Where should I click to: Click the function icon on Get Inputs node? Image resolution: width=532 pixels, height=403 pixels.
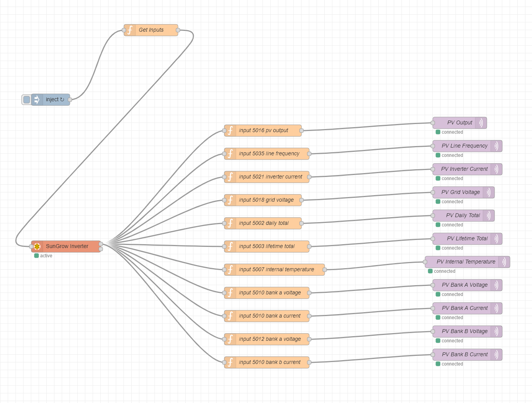pos(130,30)
